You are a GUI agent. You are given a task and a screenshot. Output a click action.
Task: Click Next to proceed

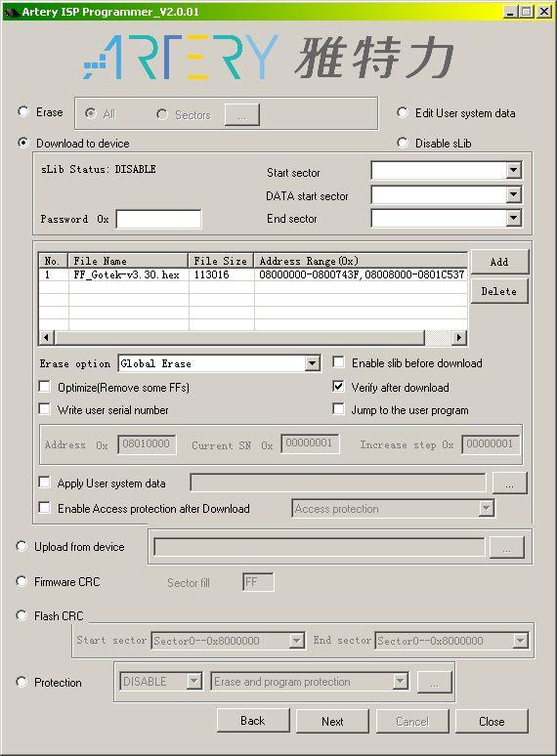[x=332, y=721]
